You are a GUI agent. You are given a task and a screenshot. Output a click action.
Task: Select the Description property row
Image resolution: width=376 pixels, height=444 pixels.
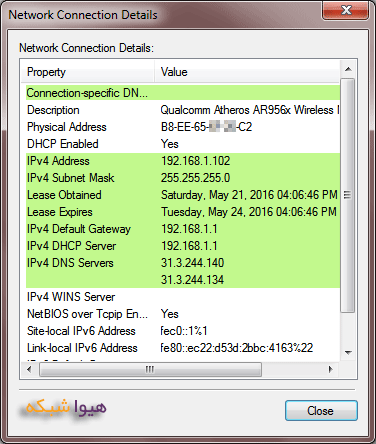pyautogui.click(x=183, y=110)
